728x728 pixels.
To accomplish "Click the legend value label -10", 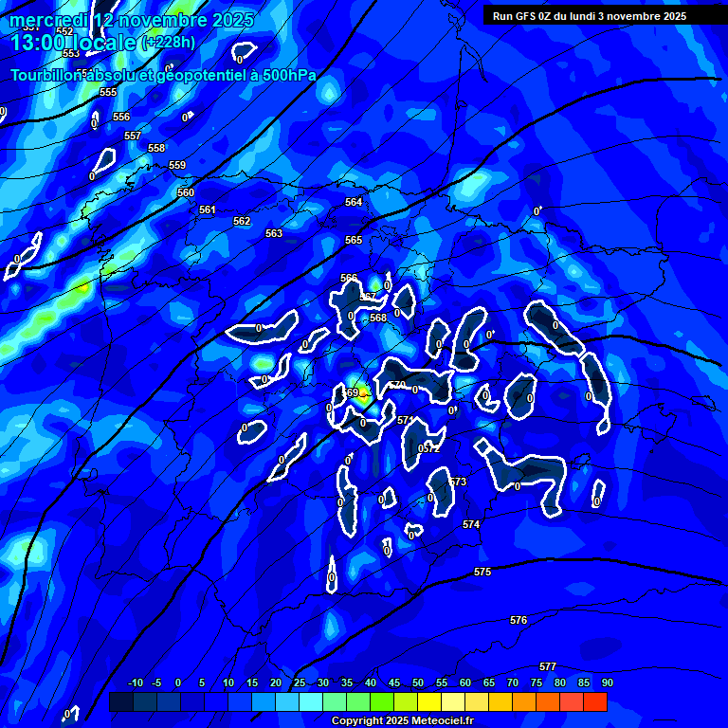I will pyautogui.click(x=135, y=683).
